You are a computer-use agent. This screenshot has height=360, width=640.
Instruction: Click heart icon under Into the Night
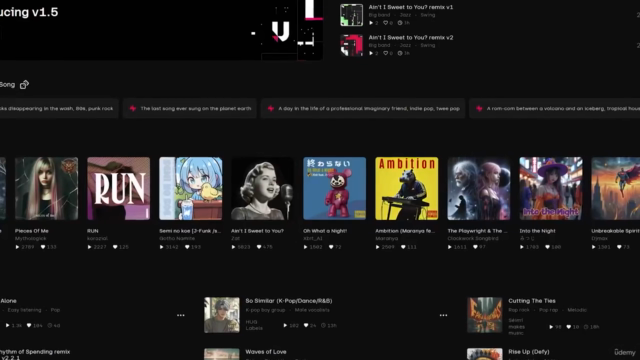547,247
